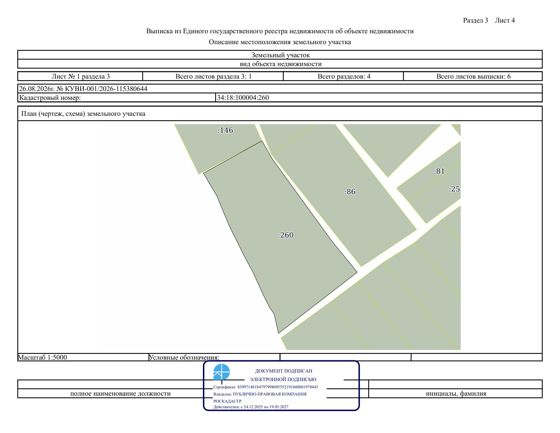The width and height of the screenshot is (560, 433).
Task: Click the 'Условные обозначения:' cell
Action: point(214,357)
